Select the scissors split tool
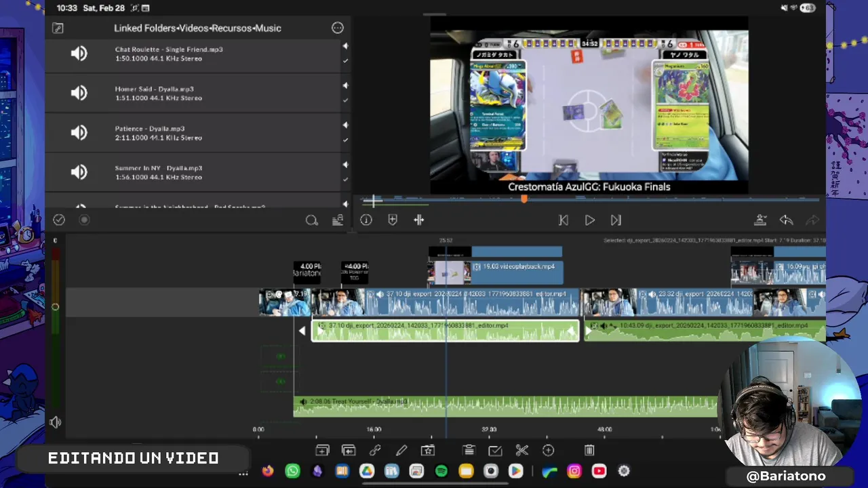 click(x=521, y=450)
